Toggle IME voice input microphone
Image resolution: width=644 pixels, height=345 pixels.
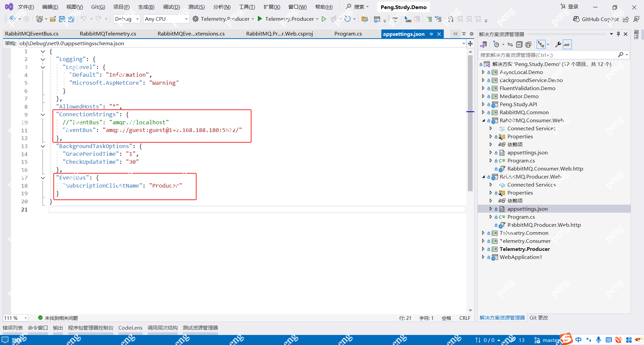click(599, 340)
